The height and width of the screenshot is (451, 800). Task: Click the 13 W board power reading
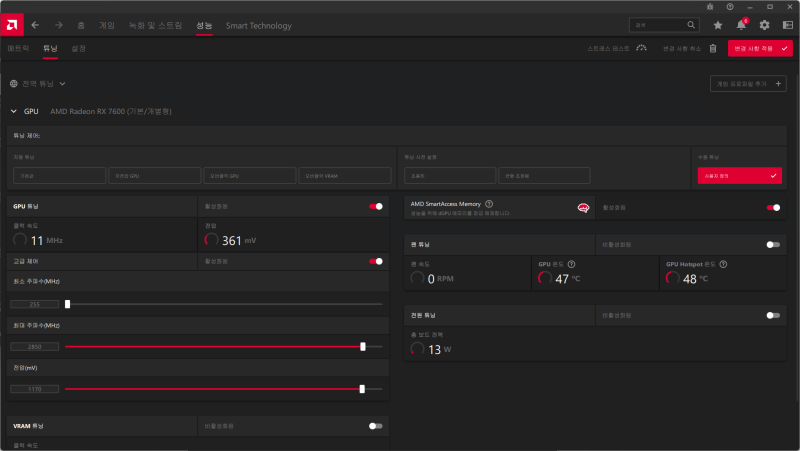click(x=440, y=349)
